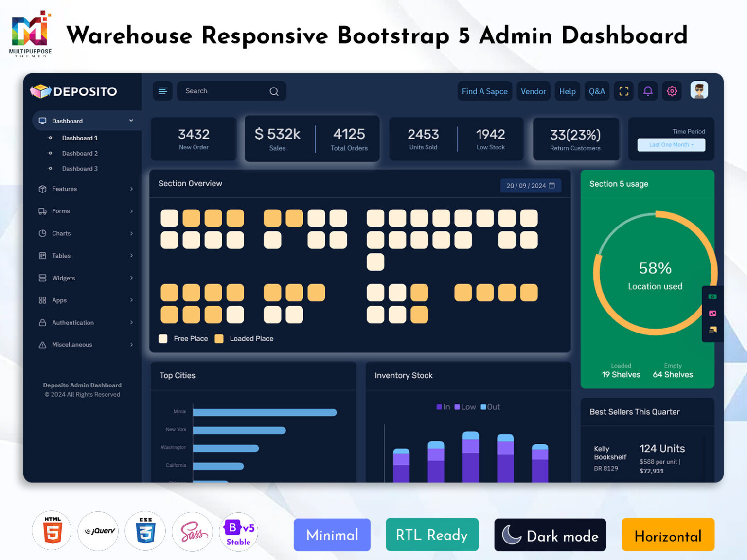Open the Forms section icon in sidebar
The height and width of the screenshot is (560, 747).
[42, 211]
